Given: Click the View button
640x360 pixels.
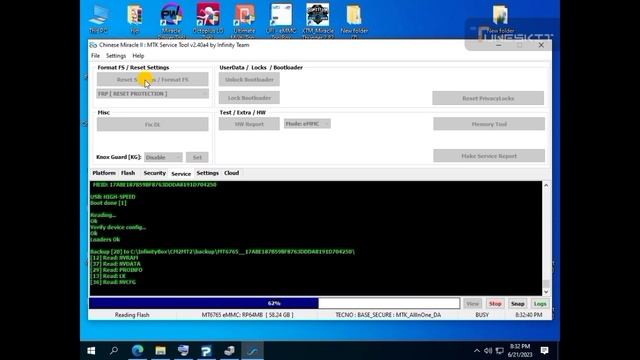Looking at the screenshot, I should [473, 304].
